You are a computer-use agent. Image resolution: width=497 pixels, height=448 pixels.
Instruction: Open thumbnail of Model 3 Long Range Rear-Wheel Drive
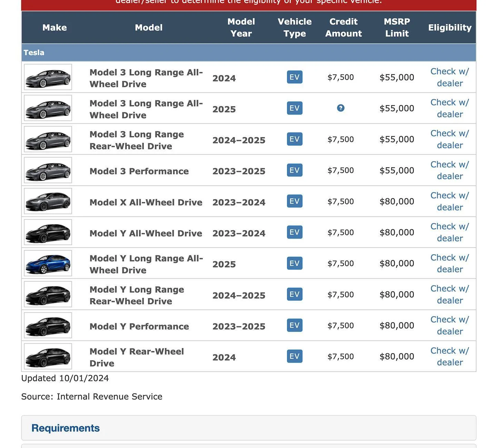pyautogui.click(x=48, y=139)
